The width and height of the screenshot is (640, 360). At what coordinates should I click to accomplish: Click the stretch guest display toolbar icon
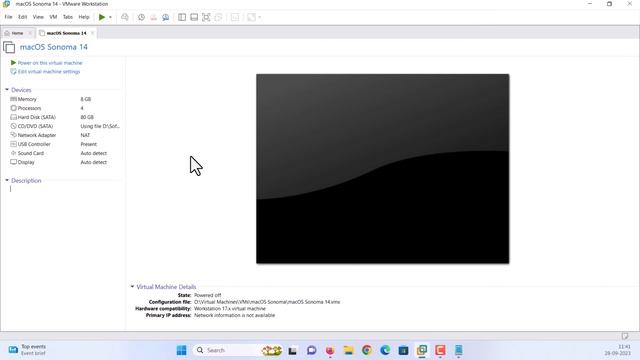[x=251, y=17]
